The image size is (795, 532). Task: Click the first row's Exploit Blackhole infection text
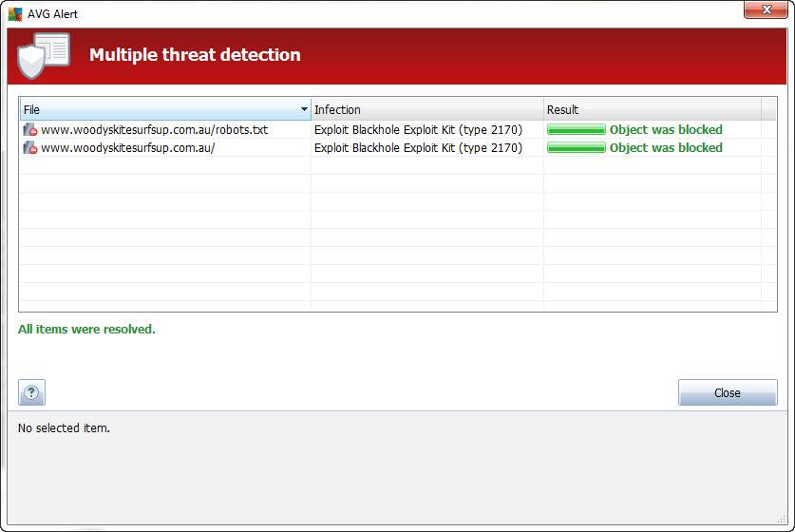(418, 130)
